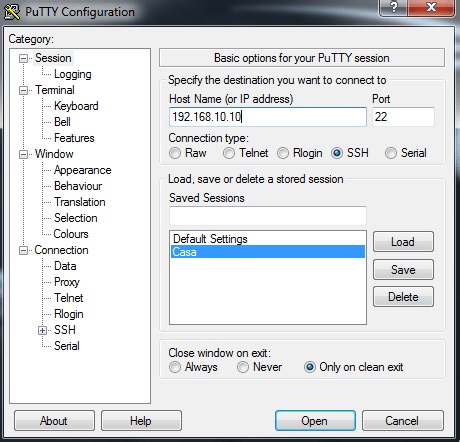Select the Casa saved session
Screen dimensions: 460x442
(268, 252)
